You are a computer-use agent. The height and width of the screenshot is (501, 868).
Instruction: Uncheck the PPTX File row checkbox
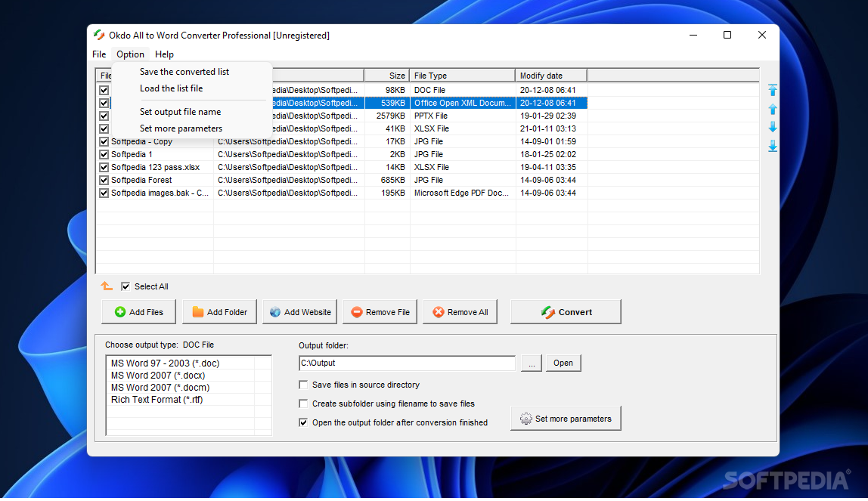click(x=104, y=116)
